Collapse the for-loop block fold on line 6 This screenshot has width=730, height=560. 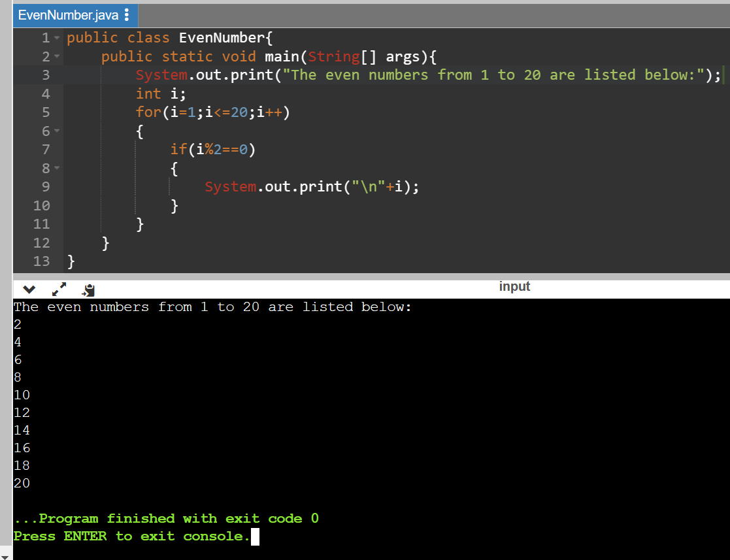point(56,131)
